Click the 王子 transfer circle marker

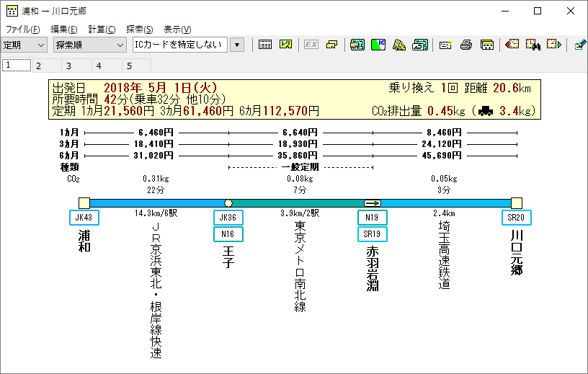[x=228, y=203]
